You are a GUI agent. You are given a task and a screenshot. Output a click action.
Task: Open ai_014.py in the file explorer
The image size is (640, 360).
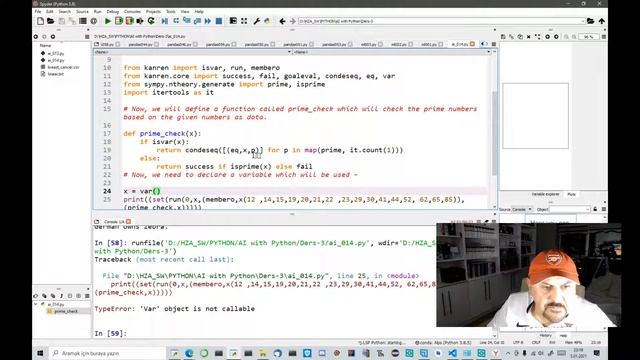point(56,60)
